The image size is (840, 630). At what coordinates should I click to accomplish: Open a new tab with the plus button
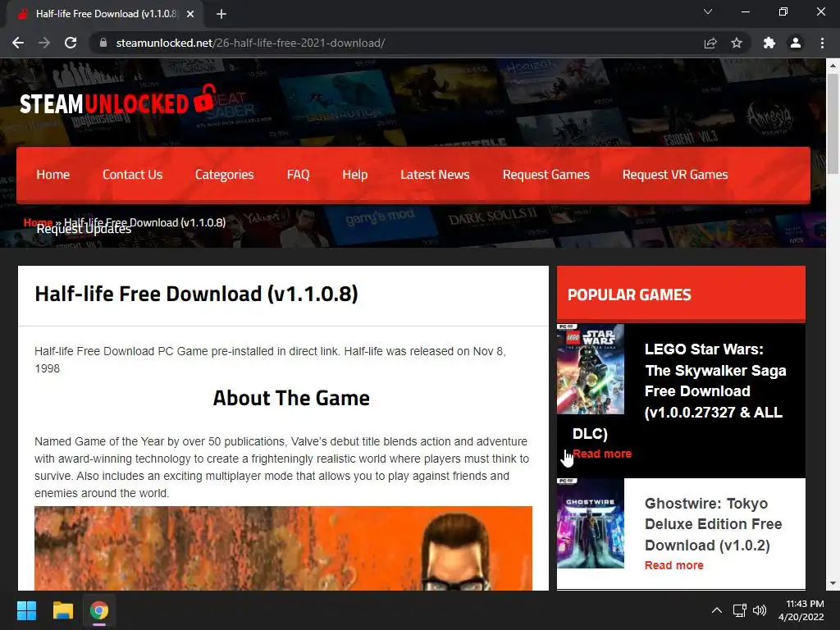pyautogui.click(x=221, y=14)
